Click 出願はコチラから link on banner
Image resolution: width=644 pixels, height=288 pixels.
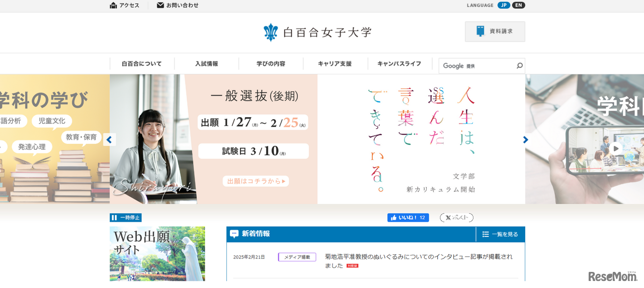click(x=256, y=181)
